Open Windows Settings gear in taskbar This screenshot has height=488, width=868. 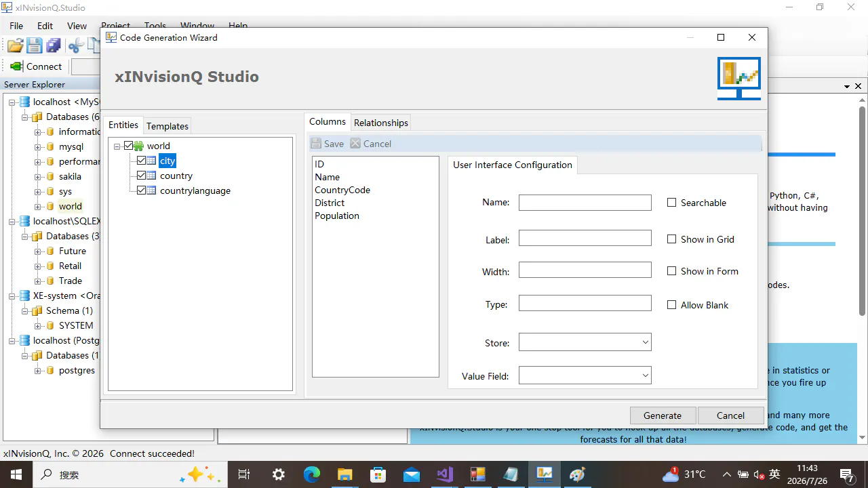coord(278,474)
